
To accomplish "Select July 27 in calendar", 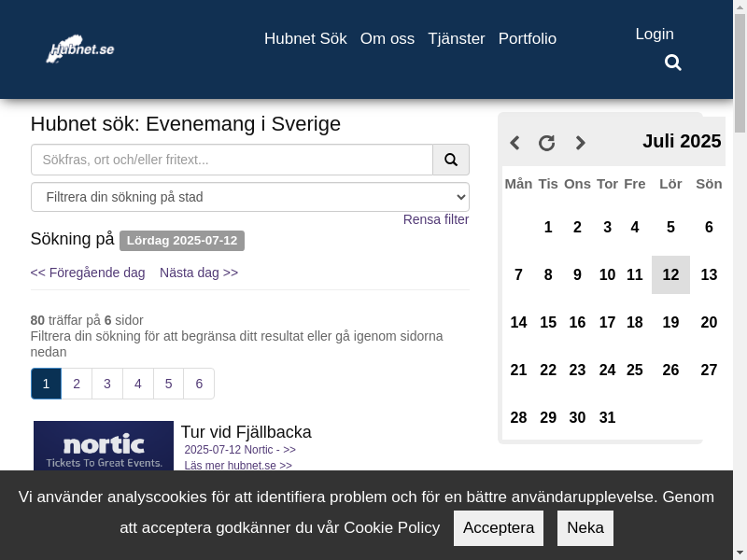I will (x=709, y=370).
